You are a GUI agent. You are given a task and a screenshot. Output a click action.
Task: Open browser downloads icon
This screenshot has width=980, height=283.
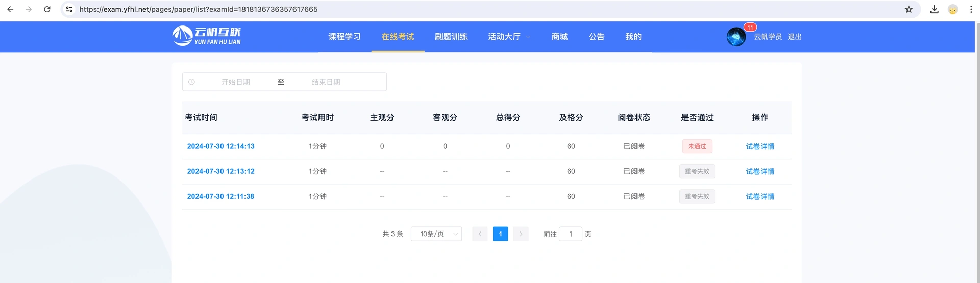(x=934, y=9)
